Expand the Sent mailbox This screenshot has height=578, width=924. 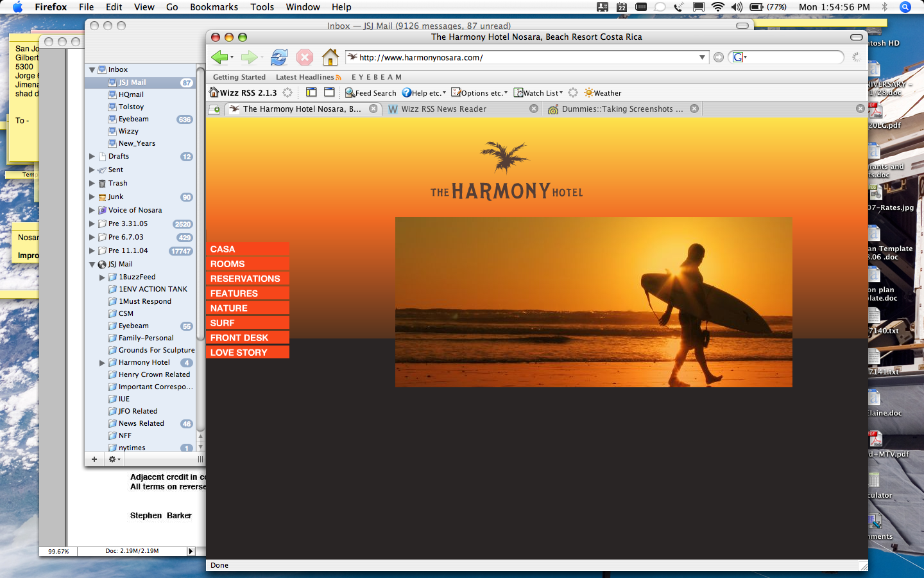[x=92, y=170]
